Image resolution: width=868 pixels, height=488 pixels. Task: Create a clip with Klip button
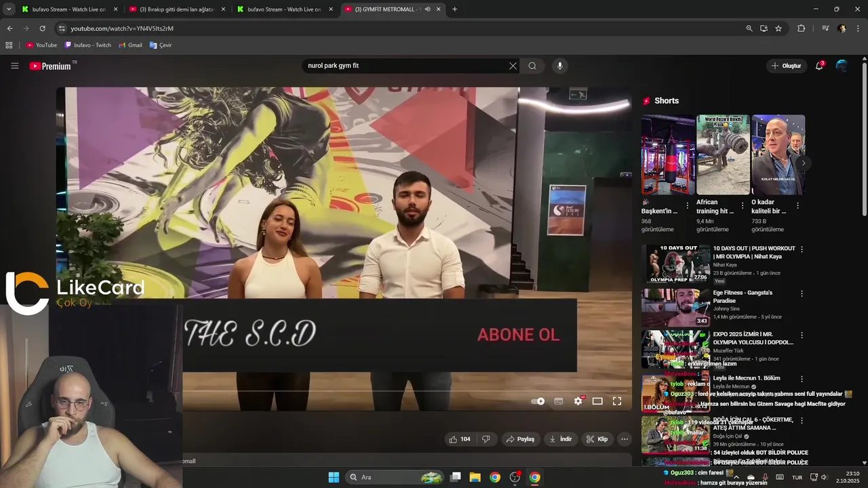pos(597,439)
